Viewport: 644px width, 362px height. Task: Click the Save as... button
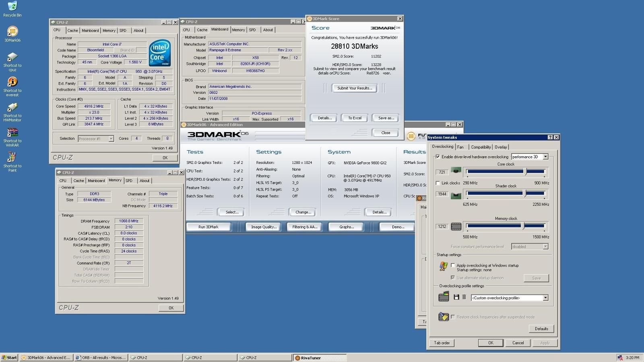[386, 118]
